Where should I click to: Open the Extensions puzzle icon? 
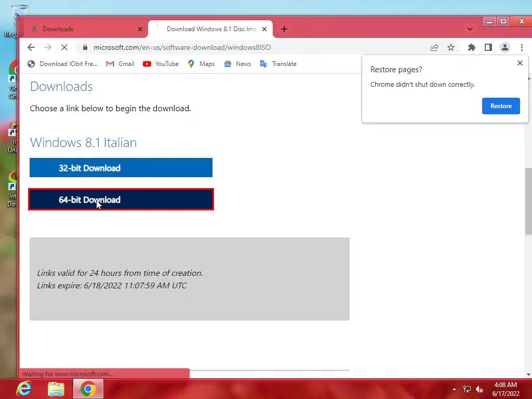(472, 47)
